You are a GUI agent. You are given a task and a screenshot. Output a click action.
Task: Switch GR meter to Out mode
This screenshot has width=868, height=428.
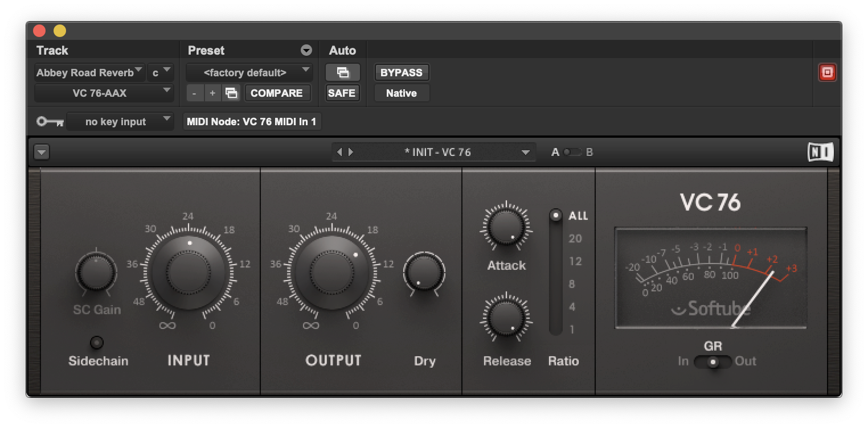tap(747, 361)
